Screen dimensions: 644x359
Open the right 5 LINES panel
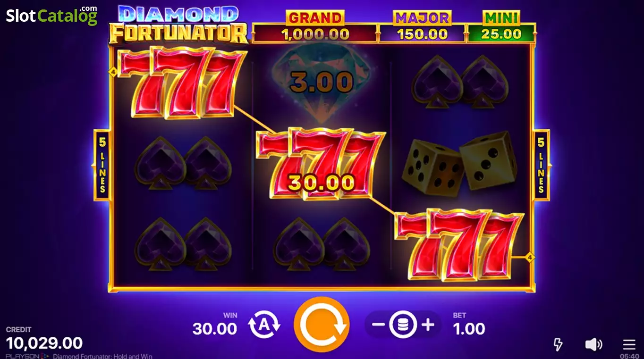542,165
